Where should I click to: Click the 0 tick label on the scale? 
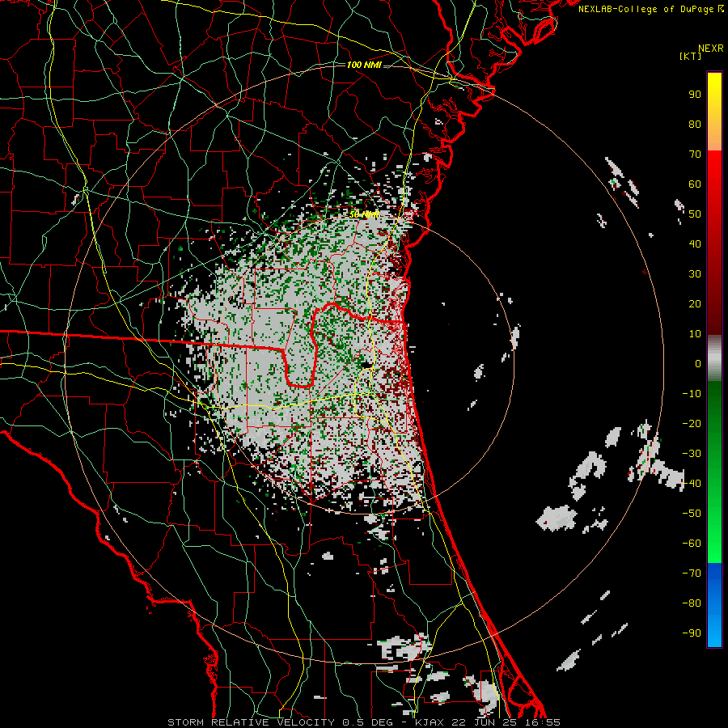coord(698,363)
